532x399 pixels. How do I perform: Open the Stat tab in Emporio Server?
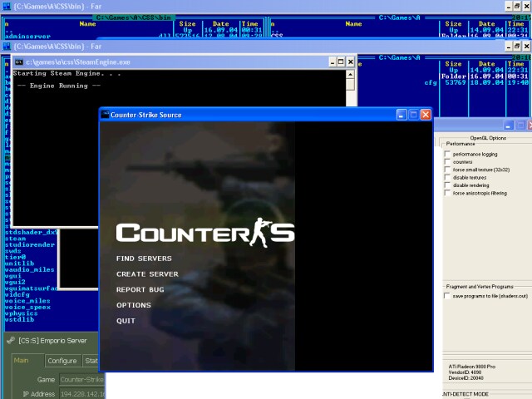pyautogui.click(x=91, y=361)
